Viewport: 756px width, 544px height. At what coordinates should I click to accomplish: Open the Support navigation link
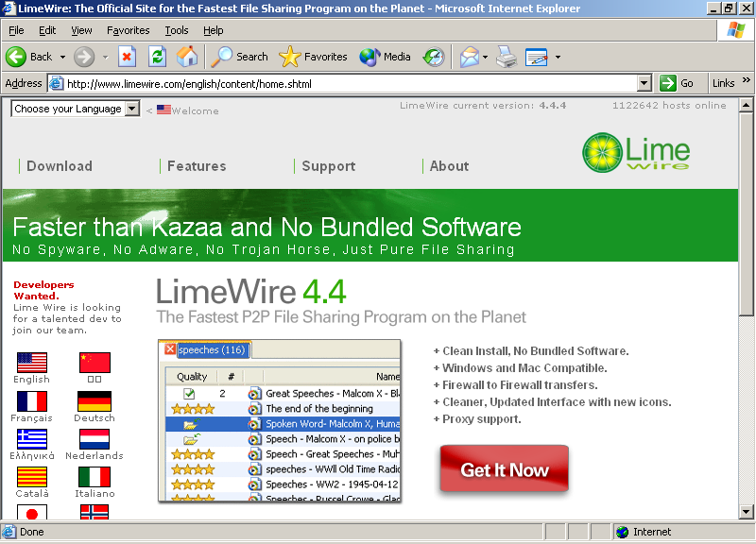click(329, 166)
